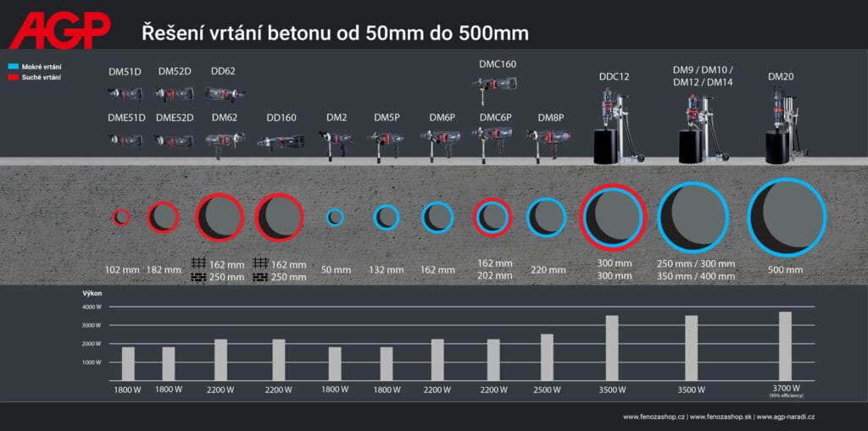Open the www.agp-naradi.cz link
Image resolution: width=868 pixels, height=431 pixels.
tap(785, 417)
